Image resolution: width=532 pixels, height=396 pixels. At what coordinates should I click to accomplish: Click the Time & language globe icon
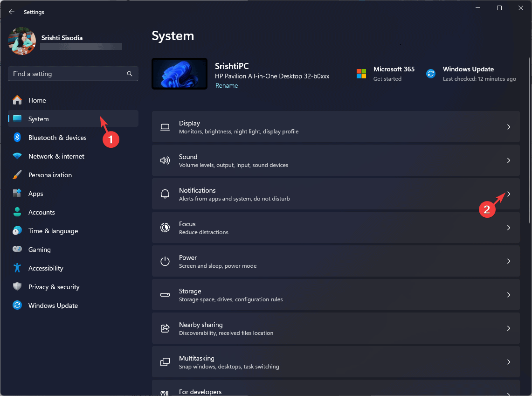pos(17,231)
